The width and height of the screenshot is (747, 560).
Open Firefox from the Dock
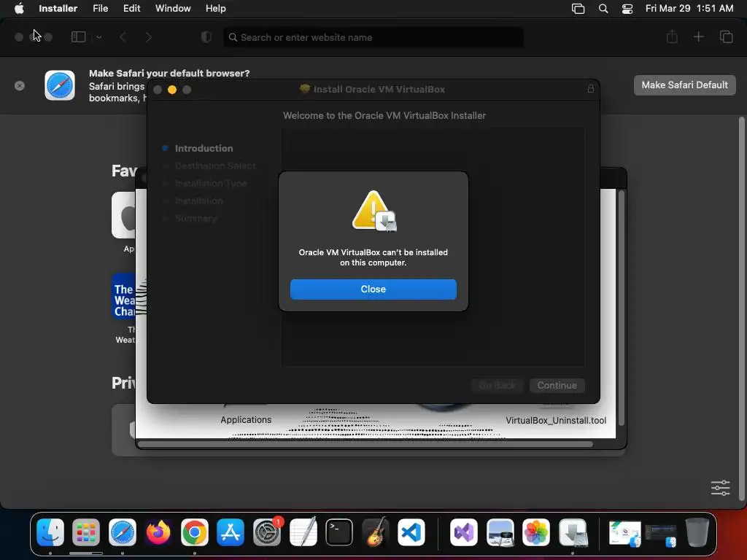click(158, 532)
